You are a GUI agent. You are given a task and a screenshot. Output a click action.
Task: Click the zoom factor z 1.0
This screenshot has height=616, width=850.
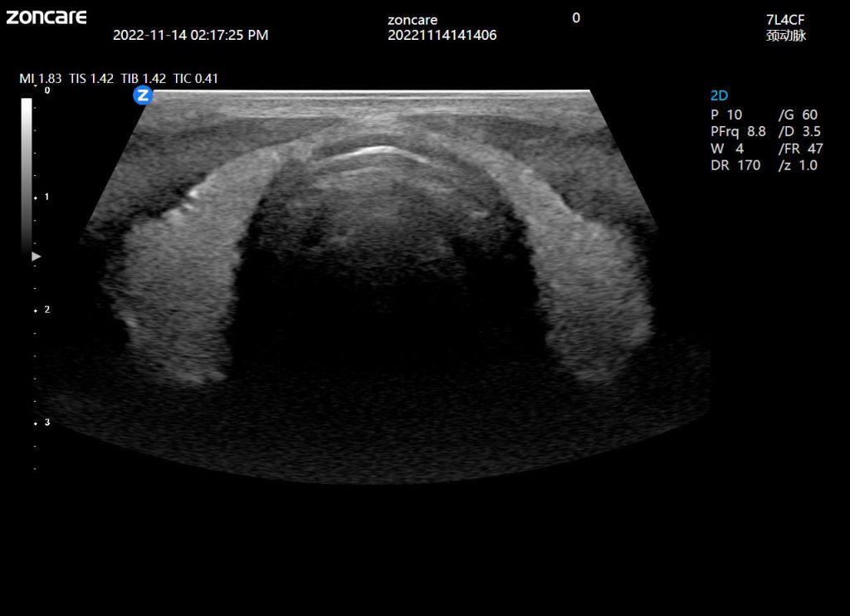tap(798, 165)
